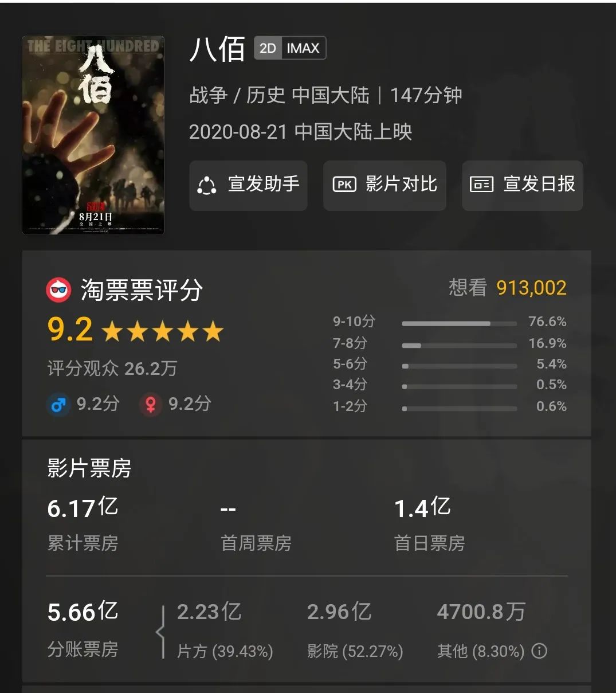Tap the info icon beside 其他 (8.30%)
This screenshot has height=693, width=616.
(x=539, y=651)
